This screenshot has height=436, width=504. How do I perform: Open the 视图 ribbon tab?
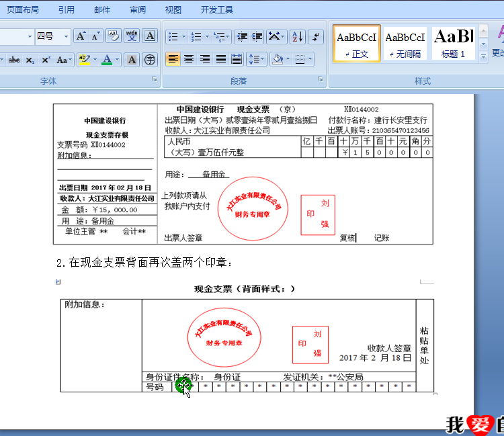pyautogui.click(x=173, y=10)
